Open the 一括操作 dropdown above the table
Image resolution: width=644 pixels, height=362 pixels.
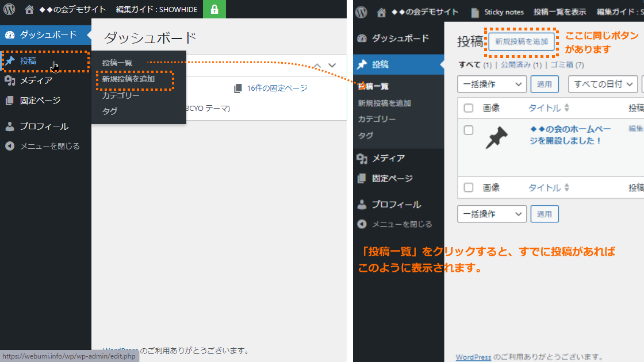(492, 84)
